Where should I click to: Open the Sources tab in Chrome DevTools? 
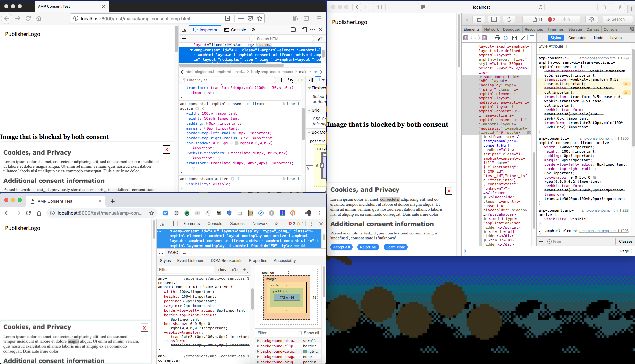237,224
